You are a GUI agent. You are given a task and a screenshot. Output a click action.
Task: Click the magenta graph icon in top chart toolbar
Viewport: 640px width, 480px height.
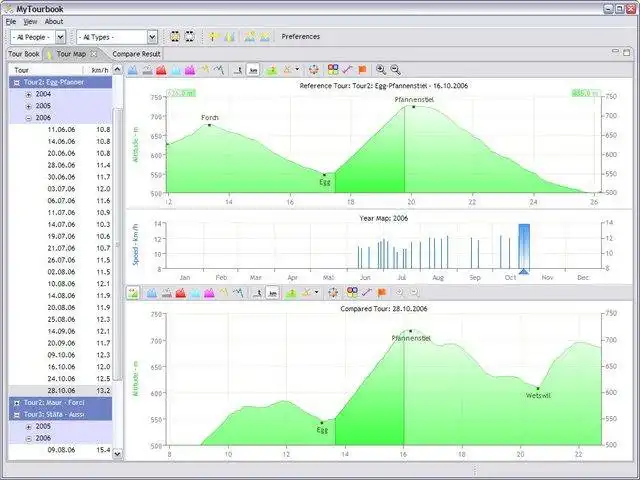[x=190, y=70]
